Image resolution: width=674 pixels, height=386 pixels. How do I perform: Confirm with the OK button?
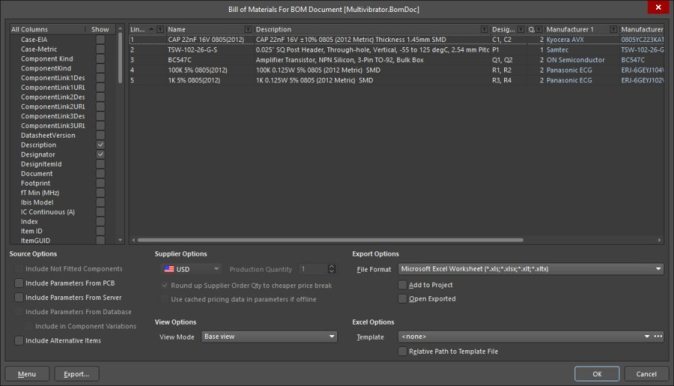[x=597, y=374]
